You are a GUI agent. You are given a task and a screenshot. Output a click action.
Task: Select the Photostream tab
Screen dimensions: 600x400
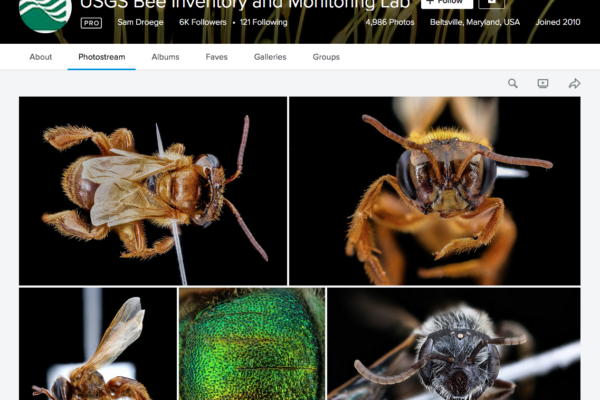[101, 57]
